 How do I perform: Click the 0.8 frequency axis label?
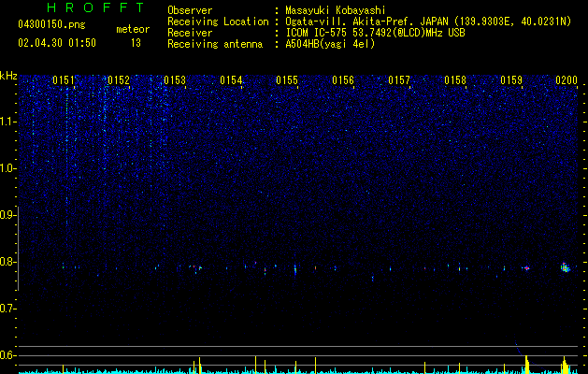7,262
